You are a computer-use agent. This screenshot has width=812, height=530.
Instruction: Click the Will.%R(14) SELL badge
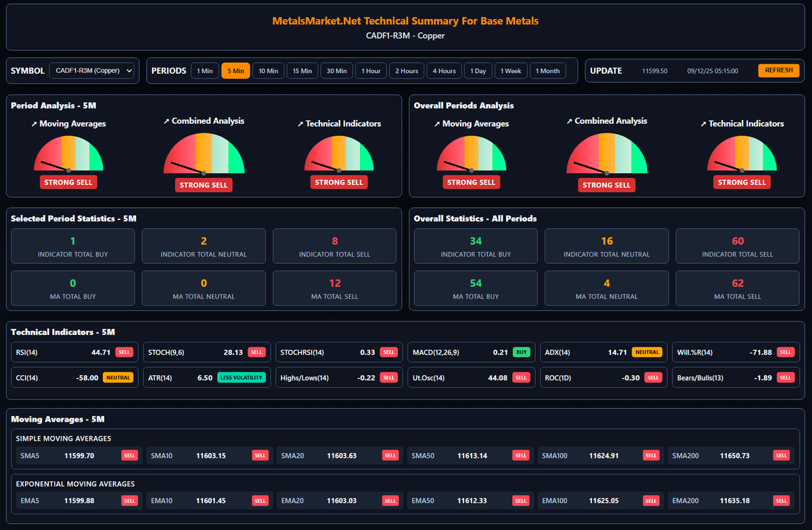(785, 352)
